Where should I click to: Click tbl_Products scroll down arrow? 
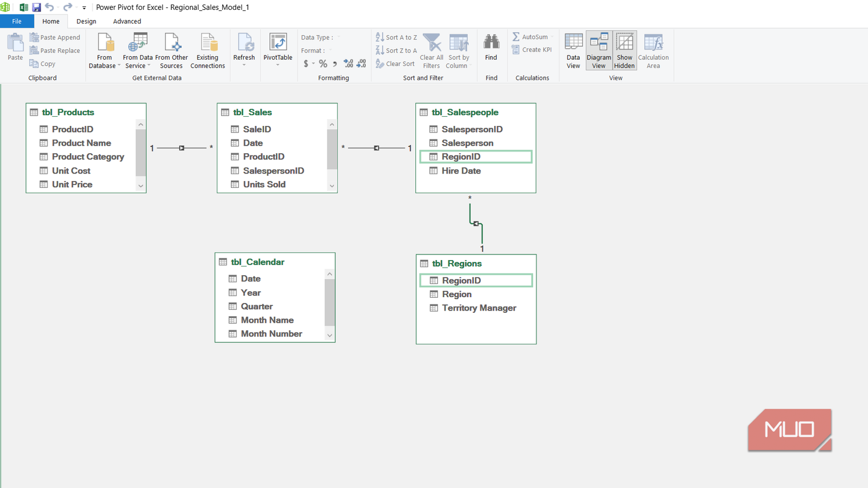pos(141,186)
